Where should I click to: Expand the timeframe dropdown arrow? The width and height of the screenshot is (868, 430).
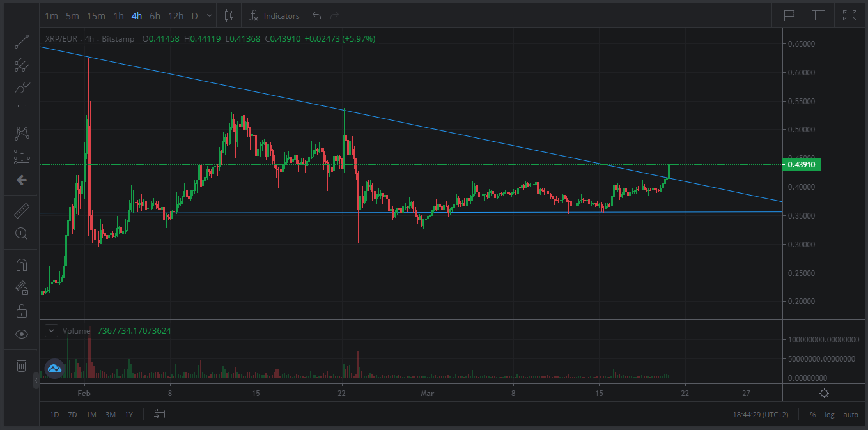click(209, 15)
